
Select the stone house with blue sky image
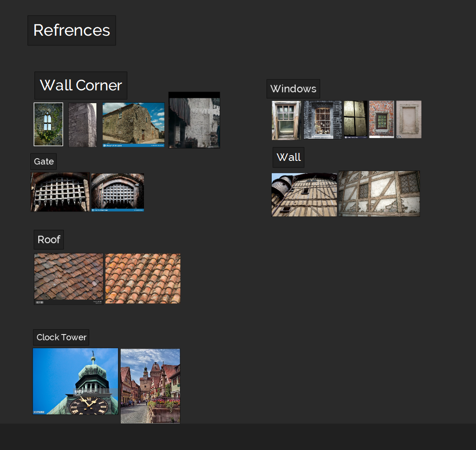(133, 125)
